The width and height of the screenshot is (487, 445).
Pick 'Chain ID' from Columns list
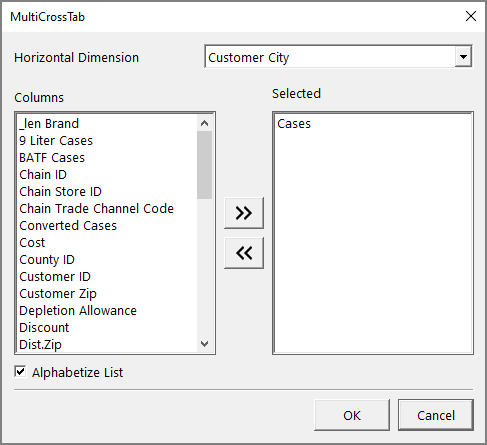tap(107, 175)
